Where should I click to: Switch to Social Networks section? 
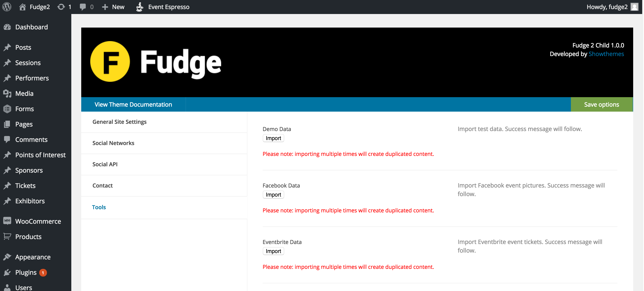pos(164,143)
